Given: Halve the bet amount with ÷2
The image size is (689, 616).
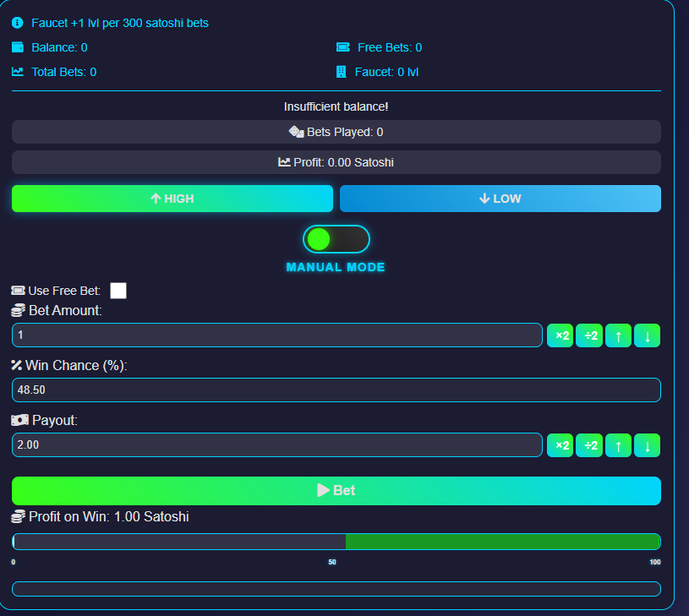Looking at the screenshot, I should (589, 335).
